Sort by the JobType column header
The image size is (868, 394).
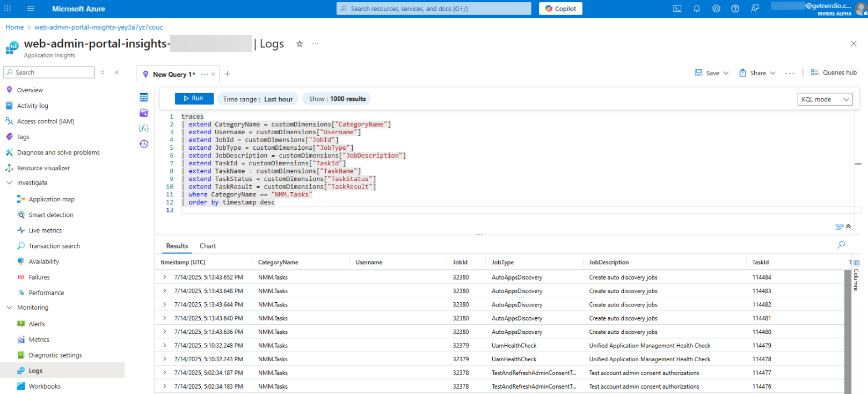tap(502, 262)
